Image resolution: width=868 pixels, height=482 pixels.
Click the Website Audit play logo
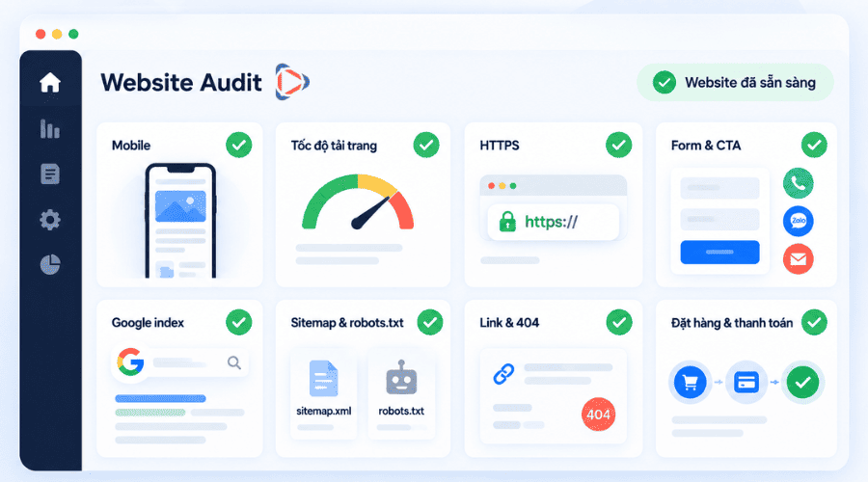[x=291, y=82]
